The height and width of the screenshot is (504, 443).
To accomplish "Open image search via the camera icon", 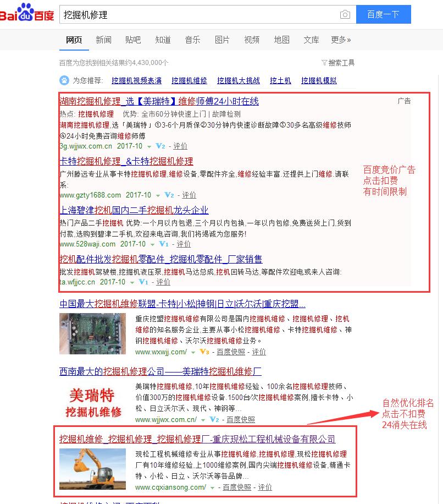I will [346, 15].
